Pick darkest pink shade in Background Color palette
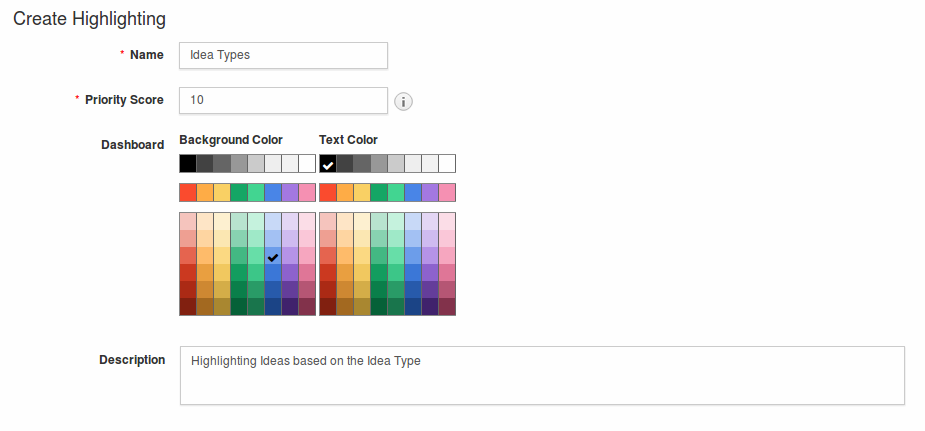The height and width of the screenshot is (431, 925). pos(307,307)
